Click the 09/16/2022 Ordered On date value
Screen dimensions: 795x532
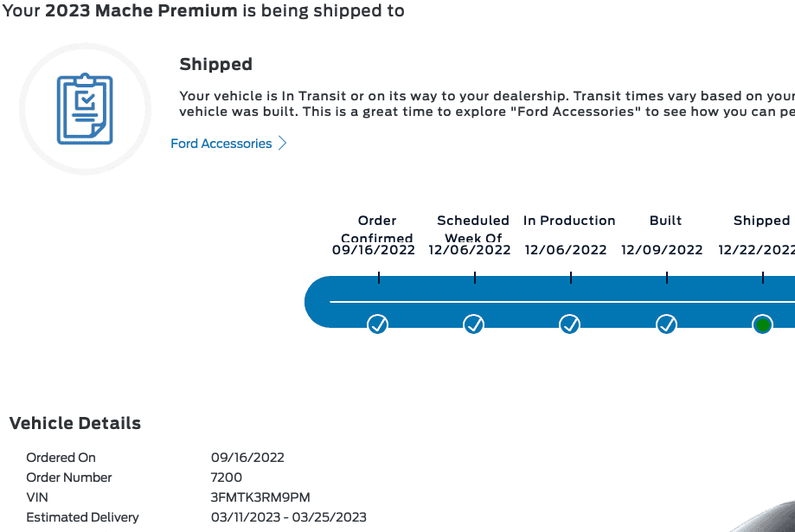point(247,458)
